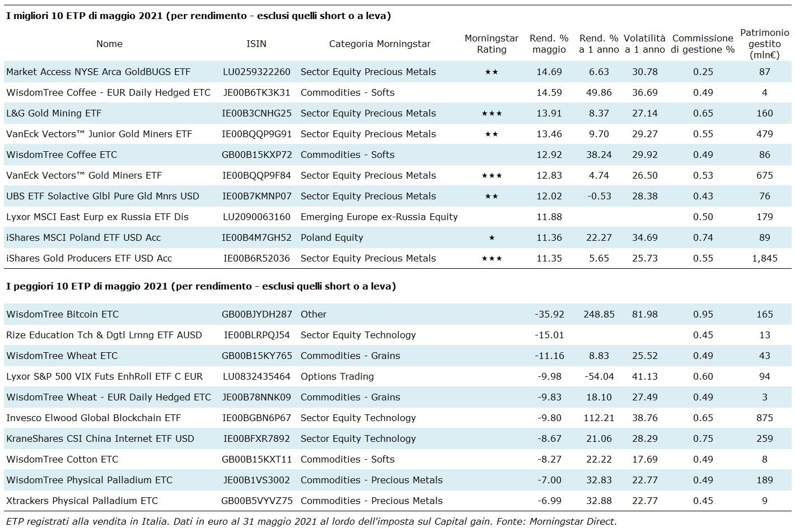Click the WisdomTree Coffee ETC fund name
Image resolution: width=795 pixels, height=532 pixels.
point(62,155)
